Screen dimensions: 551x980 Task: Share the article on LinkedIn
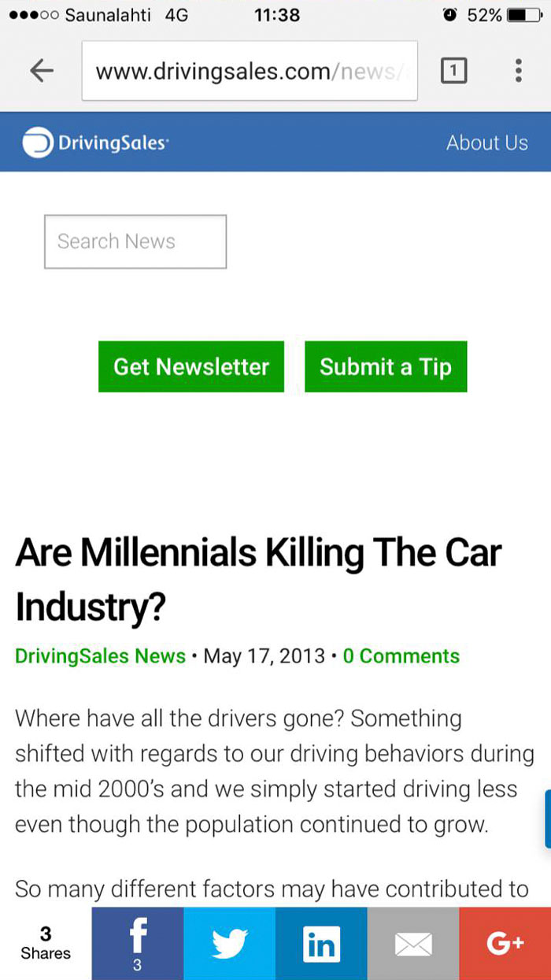321,943
